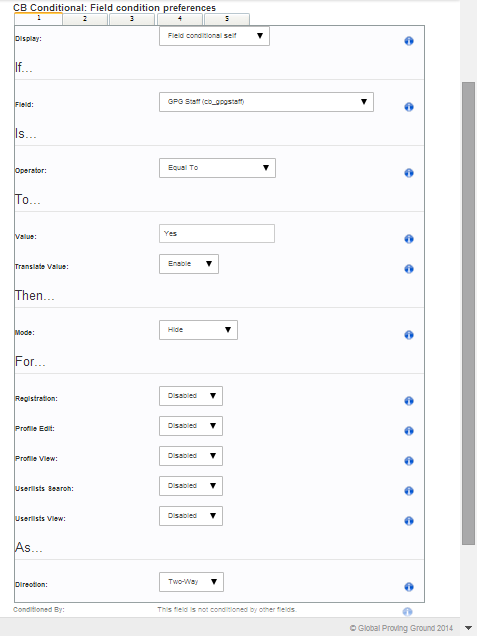This screenshot has width=477, height=636.
Task: Open the Registration dropdown set to Disabled
Action: click(x=191, y=396)
